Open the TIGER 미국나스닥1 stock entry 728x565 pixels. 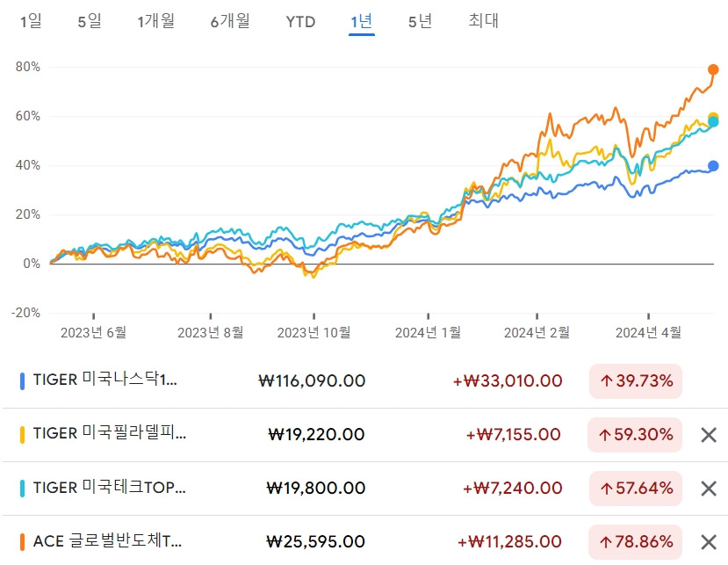(105, 381)
